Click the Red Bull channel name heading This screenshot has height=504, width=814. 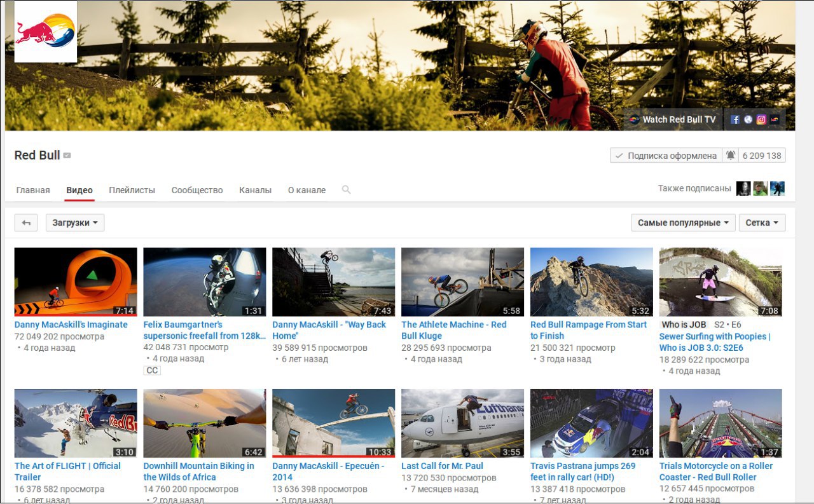point(37,156)
